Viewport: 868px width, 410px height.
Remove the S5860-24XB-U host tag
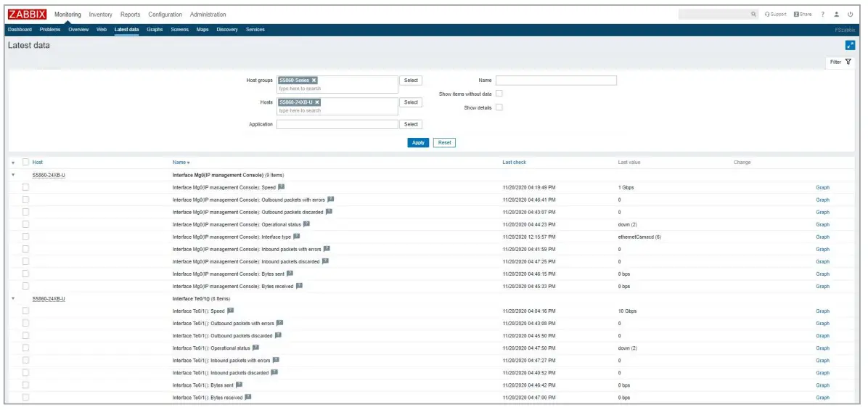pyautogui.click(x=317, y=102)
